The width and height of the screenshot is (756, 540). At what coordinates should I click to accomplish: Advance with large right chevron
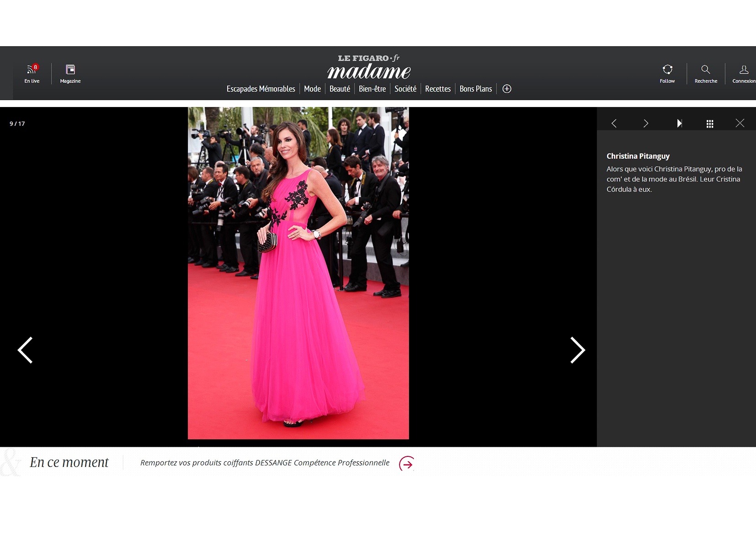(577, 350)
